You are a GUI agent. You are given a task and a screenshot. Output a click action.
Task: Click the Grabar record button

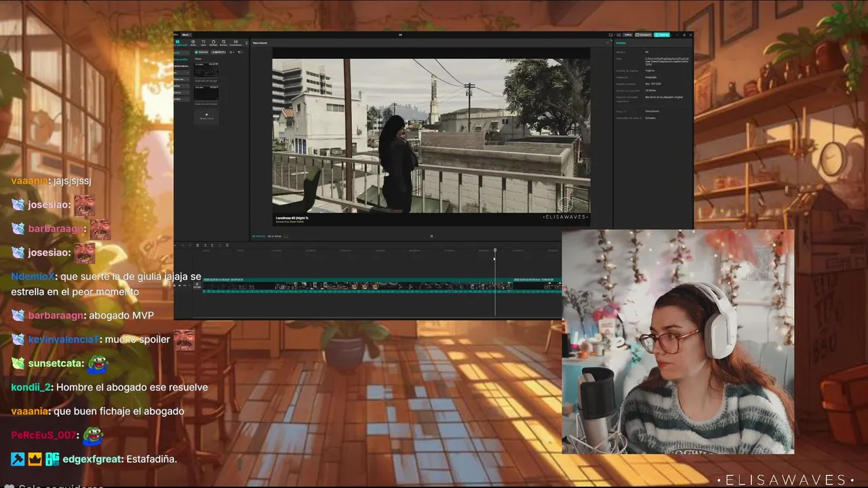pyautogui.click(x=218, y=52)
